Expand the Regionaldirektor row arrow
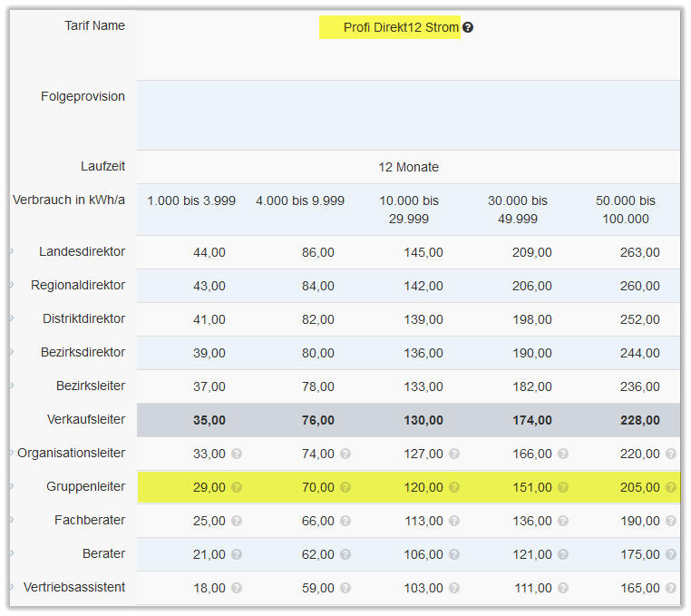The height and width of the screenshot is (616, 691). click(13, 285)
